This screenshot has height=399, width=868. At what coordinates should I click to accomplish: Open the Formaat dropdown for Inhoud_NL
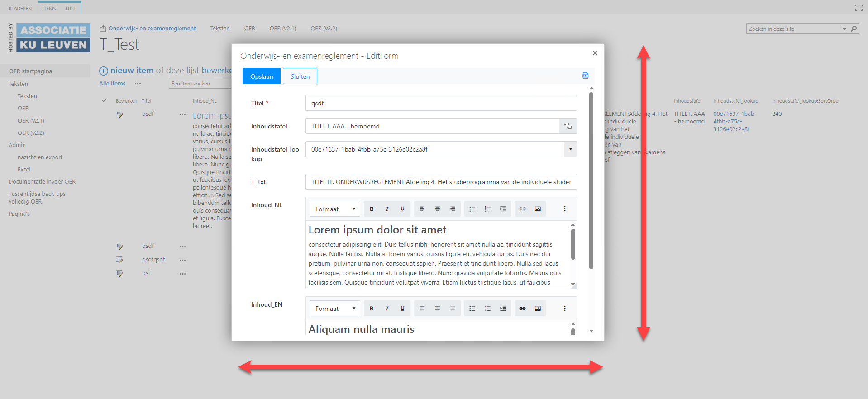[335, 209]
